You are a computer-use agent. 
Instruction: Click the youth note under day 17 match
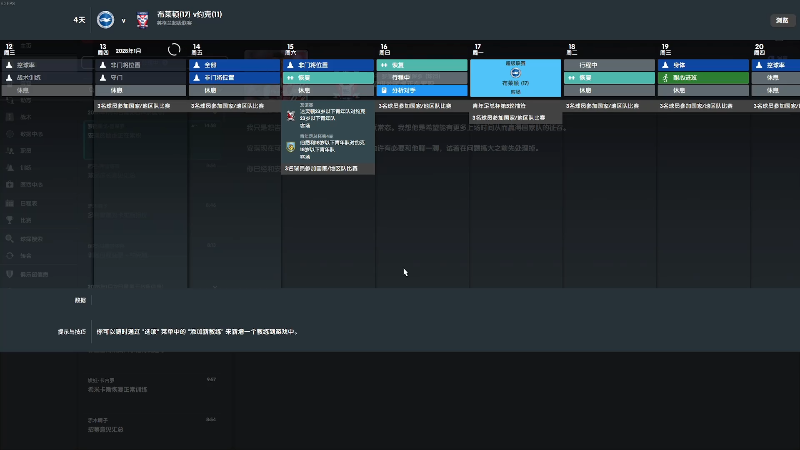499,106
